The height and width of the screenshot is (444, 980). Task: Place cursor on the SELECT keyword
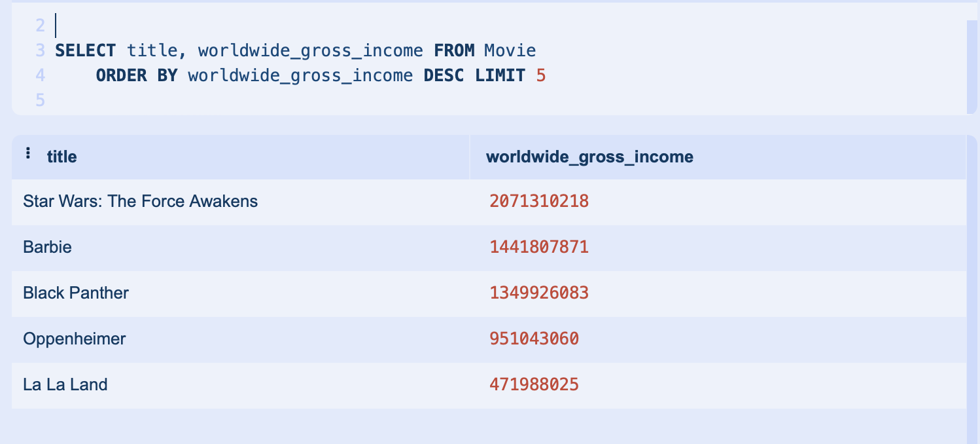point(86,51)
